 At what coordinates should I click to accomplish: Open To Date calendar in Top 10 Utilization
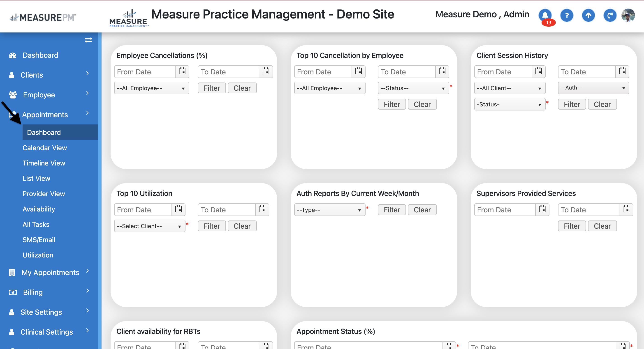[262, 209]
